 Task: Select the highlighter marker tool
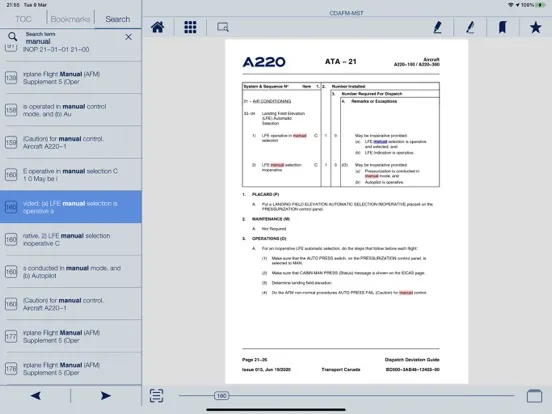click(437, 27)
